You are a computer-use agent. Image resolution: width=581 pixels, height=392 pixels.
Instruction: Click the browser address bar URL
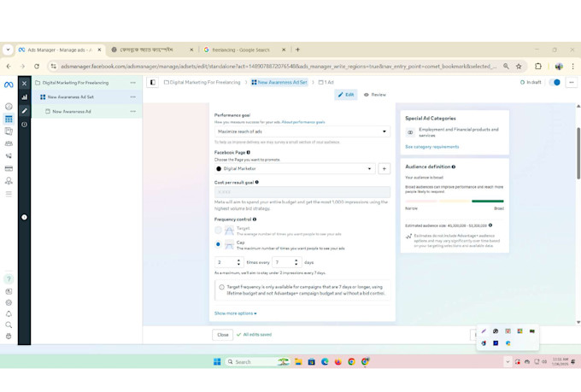[278, 67]
